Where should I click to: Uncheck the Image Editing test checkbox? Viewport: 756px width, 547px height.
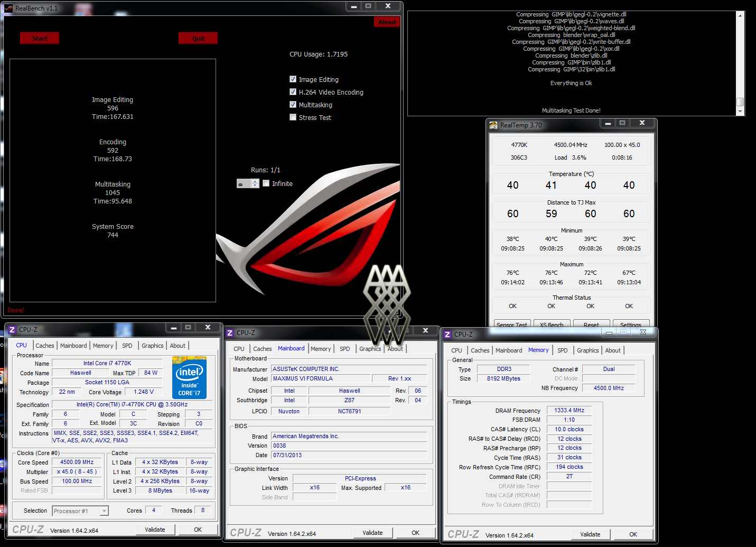click(293, 79)
